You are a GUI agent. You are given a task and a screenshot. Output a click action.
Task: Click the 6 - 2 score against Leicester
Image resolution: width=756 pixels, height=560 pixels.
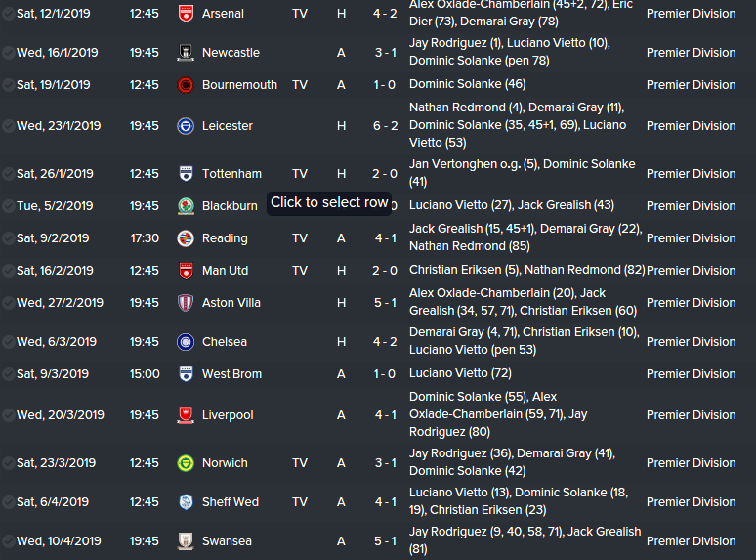385,126
